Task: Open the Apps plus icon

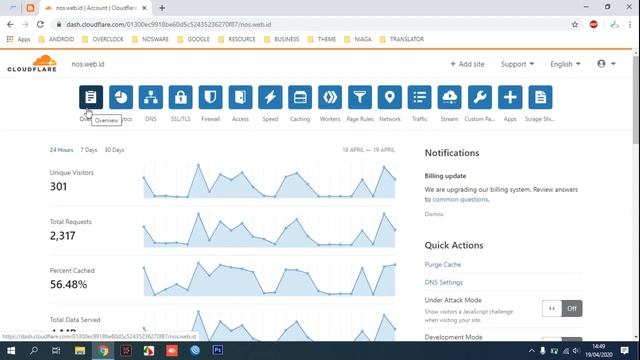Action: click(510, 97)
